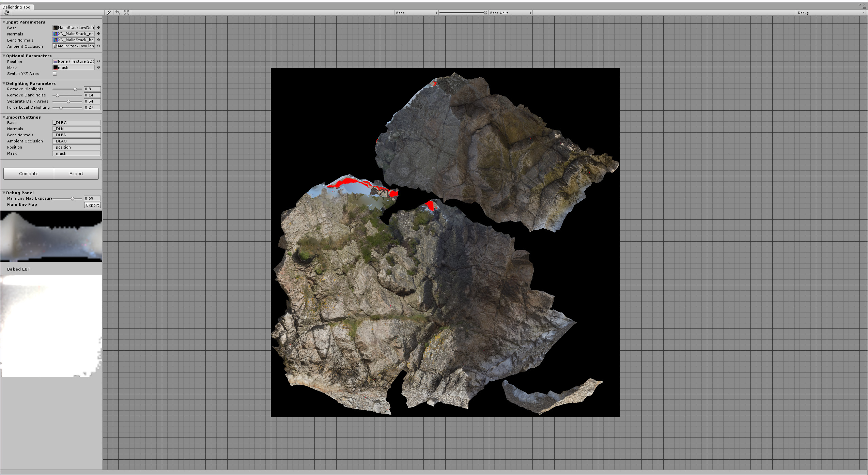Click the Compute button
The width and height of the screenshot is (868, 475).
[29, 173]
